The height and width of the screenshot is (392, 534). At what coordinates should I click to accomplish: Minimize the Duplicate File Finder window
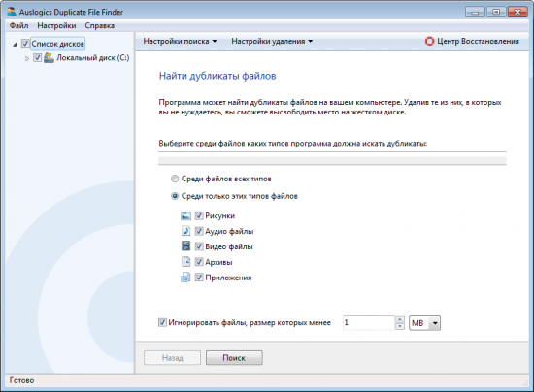475,12
